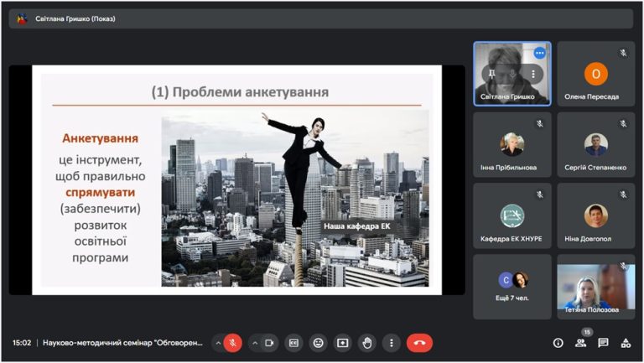Expand video settings arrow beside camera
This screenshot has height=363, width=644.
pyautogui.click(x=255, y=343)
